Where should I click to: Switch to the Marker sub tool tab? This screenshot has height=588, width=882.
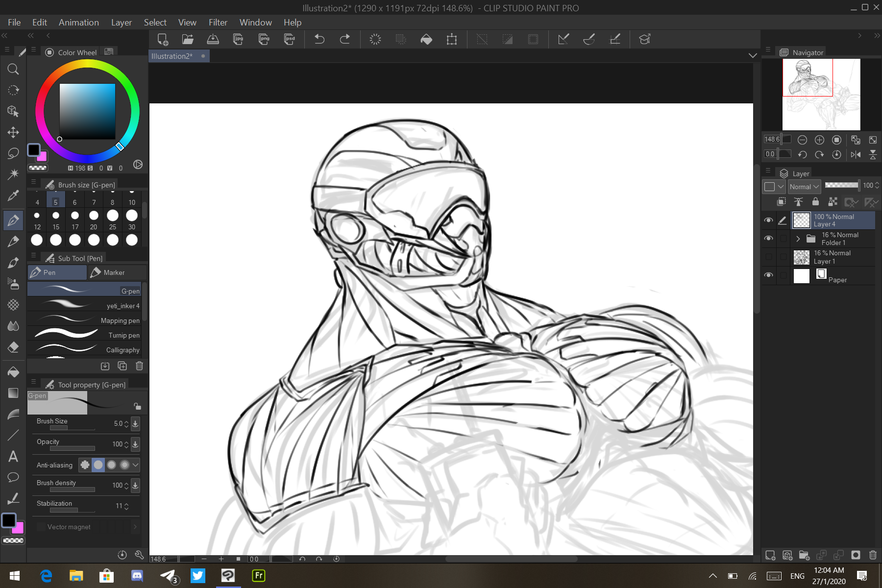(117, 272)
